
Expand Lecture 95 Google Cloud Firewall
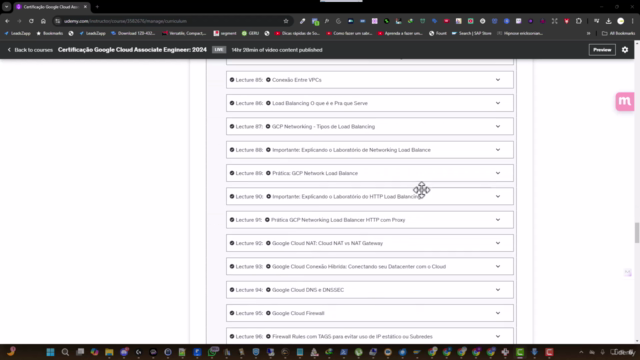pyautogui.click(x=498, y=313)
